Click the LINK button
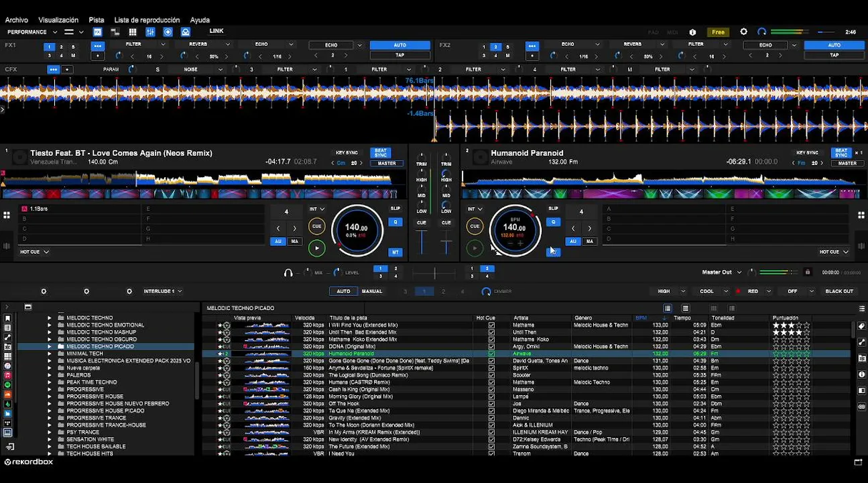Screen dimensions: 868x483 [216, 31]
